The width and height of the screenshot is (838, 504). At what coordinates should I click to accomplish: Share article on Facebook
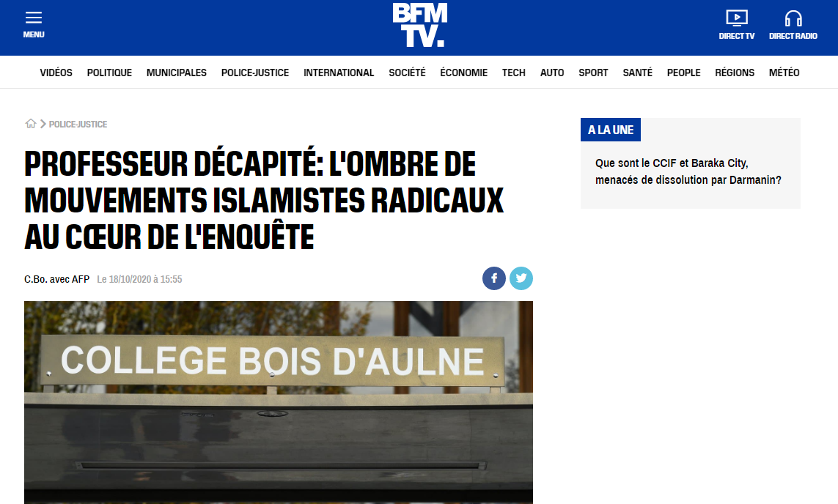[x=494, y=278]
